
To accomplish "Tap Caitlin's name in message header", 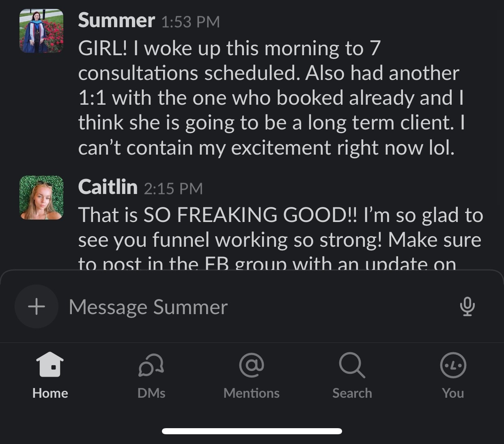I will (108, 187).
